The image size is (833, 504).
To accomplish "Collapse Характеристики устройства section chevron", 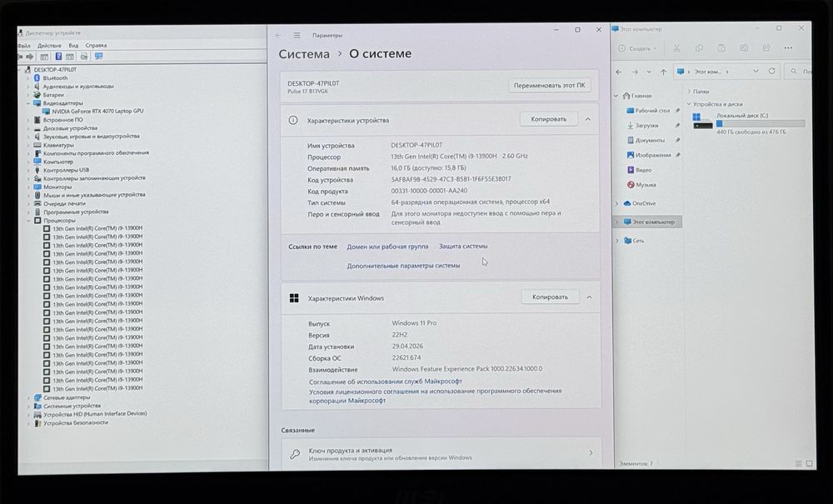I will pyautogui.click(x=587, y=119).
